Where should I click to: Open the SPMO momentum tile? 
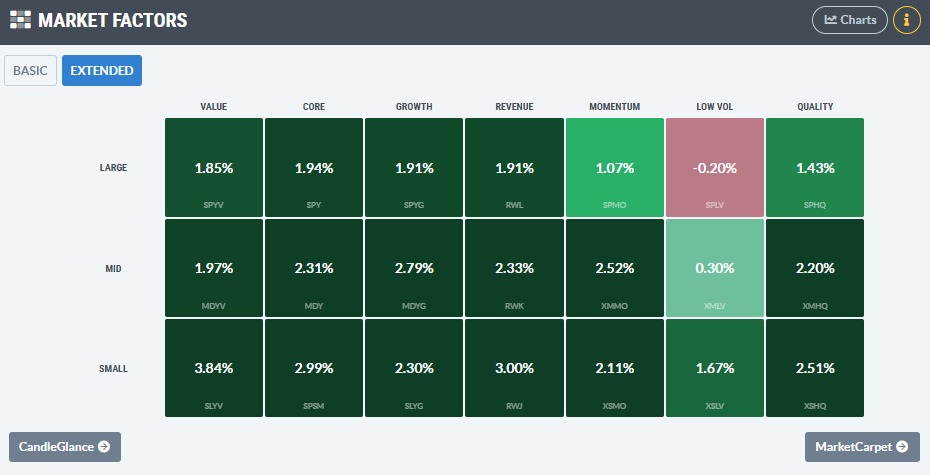point(614,168)
